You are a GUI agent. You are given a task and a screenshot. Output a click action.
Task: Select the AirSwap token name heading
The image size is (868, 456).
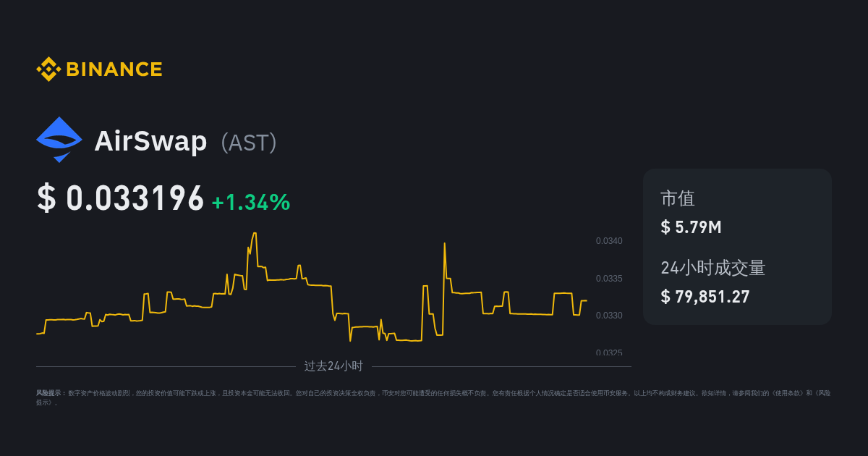(x=150, y=141)
